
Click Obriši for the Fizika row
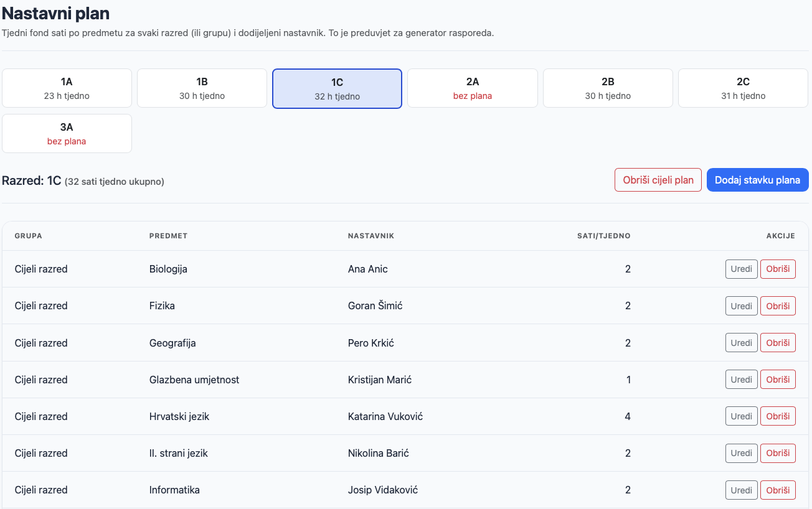[778, 306]
